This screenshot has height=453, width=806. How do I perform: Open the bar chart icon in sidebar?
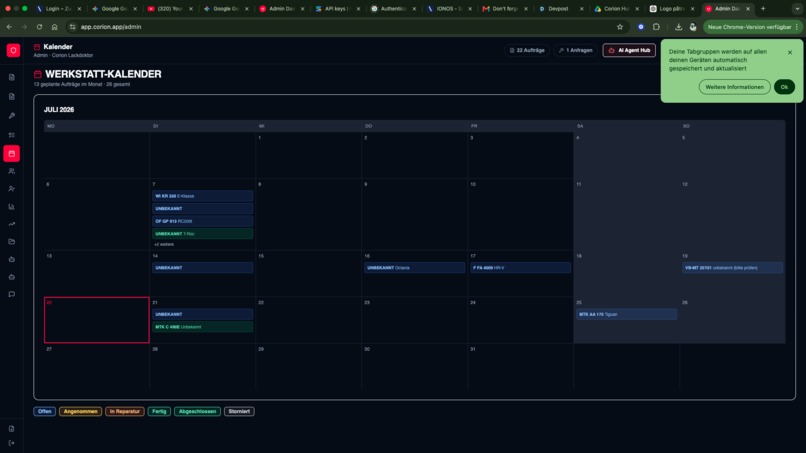(12, 207)
